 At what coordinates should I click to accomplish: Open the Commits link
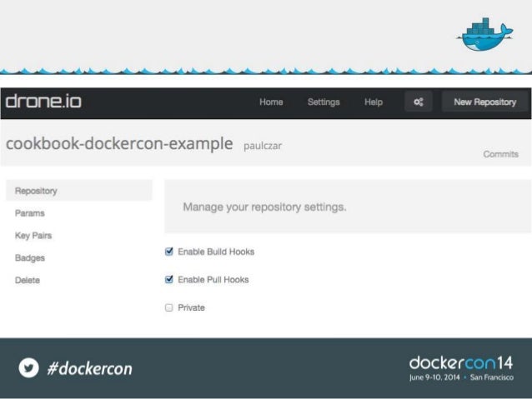(x=501, y=154)
